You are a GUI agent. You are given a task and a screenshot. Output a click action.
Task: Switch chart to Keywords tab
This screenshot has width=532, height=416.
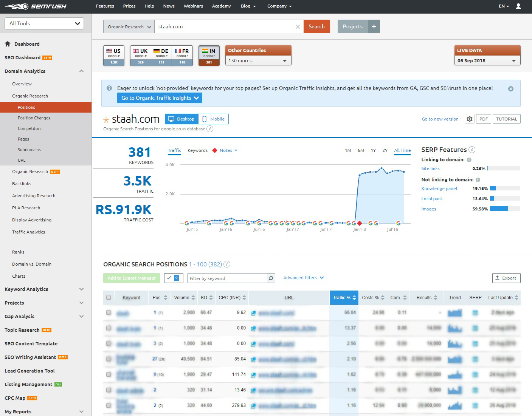(197, 150)
